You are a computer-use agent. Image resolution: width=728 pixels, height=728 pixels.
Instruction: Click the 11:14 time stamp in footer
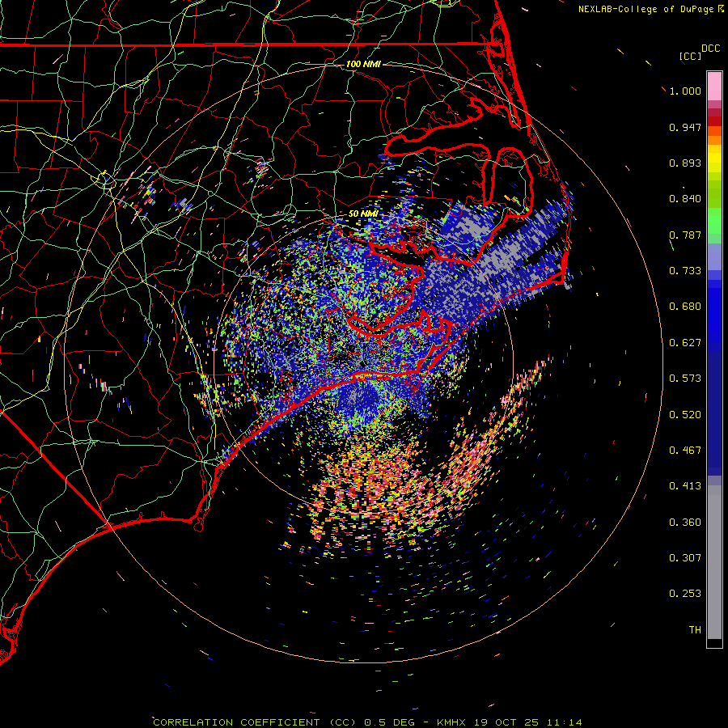564,722
